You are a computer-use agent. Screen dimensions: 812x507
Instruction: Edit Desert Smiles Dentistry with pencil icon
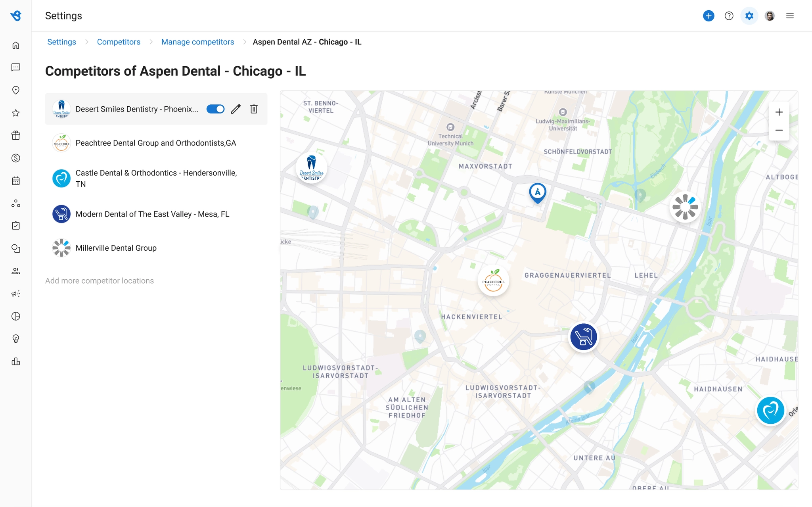click(x=236, y=109)
